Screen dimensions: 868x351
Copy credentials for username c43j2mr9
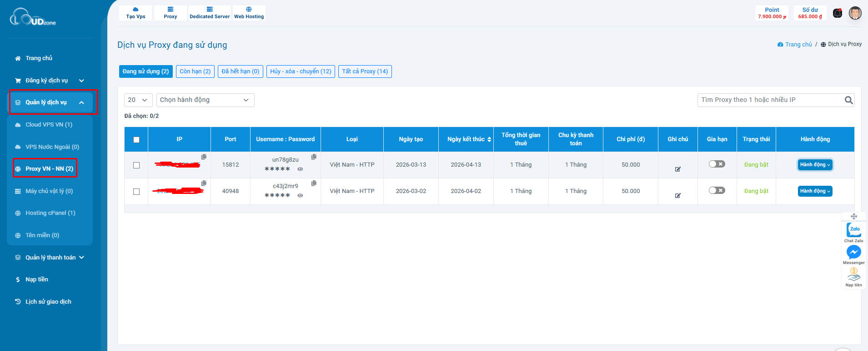click(x=314, y=183)
